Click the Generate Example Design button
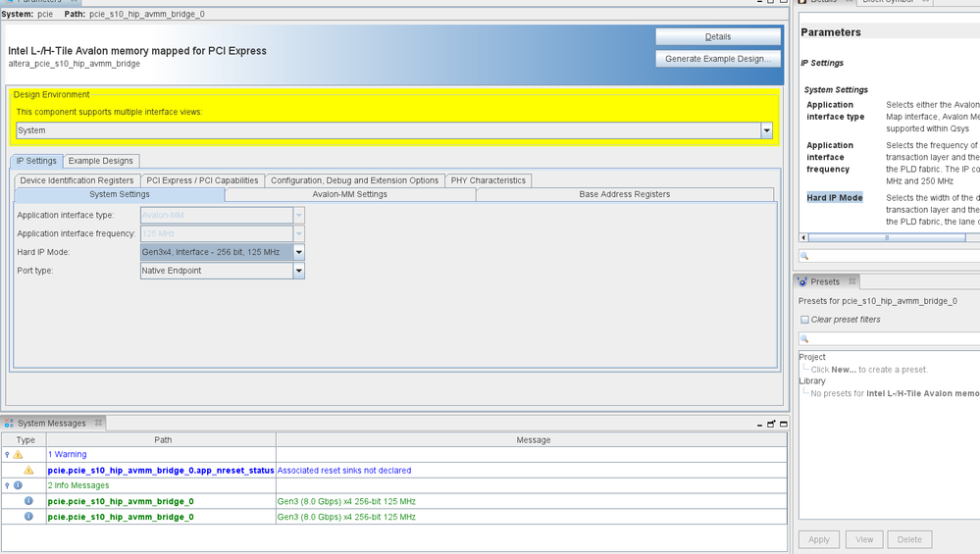Image resolution: width=980 pixels, height=554 pixels. pos(717,59)
